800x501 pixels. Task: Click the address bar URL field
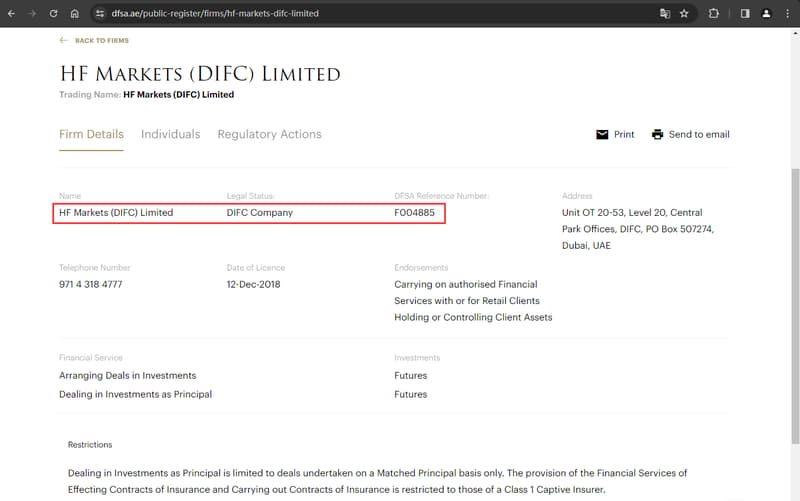pyautogui.click(x=300, y=14)
